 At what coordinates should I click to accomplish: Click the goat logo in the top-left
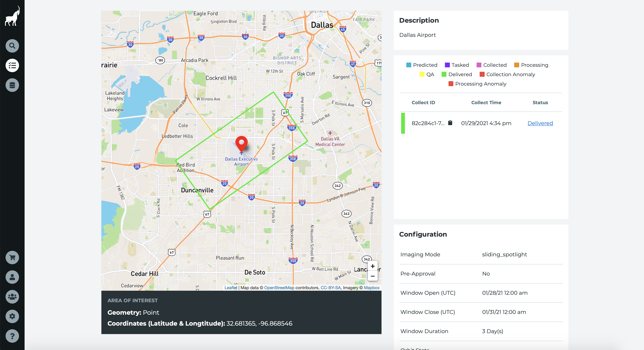[12, 17]
